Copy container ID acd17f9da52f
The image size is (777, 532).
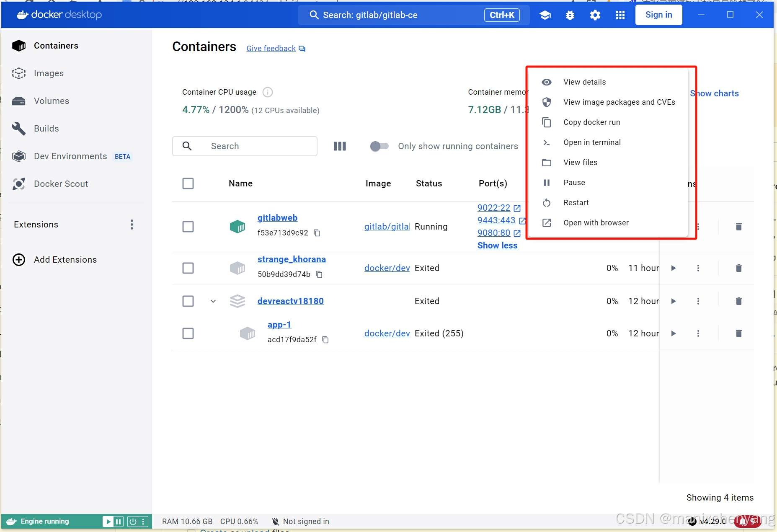pyautogui.click(x=325, y=340)
